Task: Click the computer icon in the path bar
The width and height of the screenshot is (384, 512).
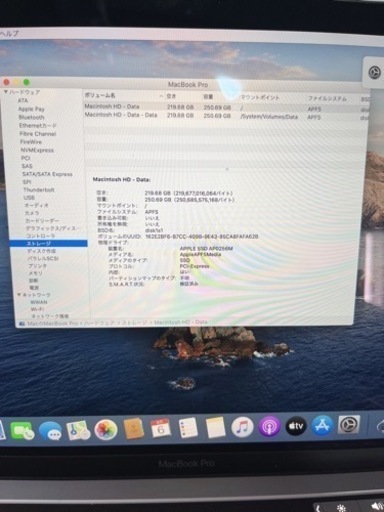Action: pos(22,323)
